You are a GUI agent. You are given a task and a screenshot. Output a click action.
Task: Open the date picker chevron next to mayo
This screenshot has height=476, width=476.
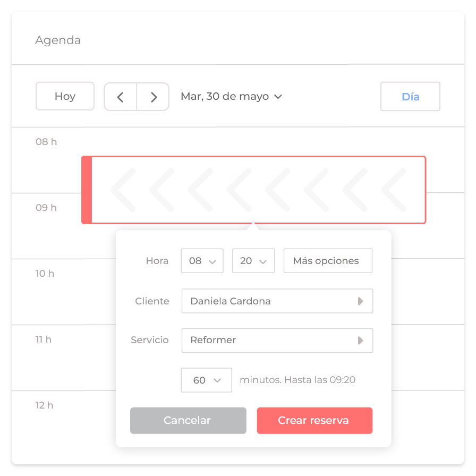[x=278, y=97]
